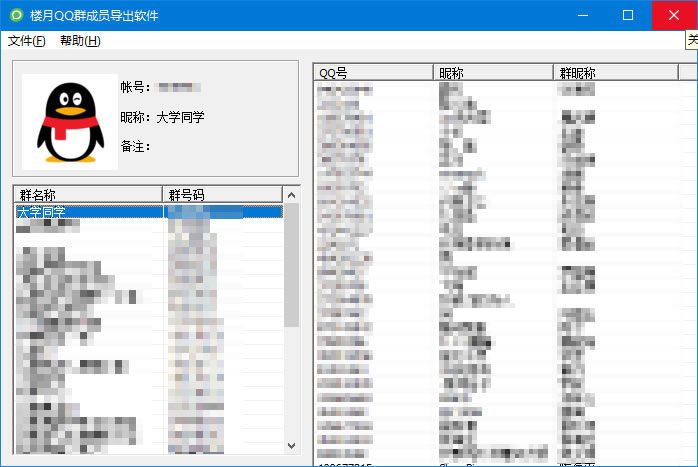Maximize the application window
This screenshot has width=698, height=467.
click(628, 16)
